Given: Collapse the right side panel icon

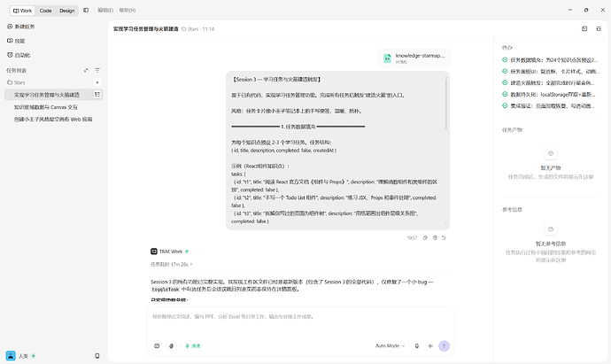Looking at the screenshot, I should (x=599, y=29).
